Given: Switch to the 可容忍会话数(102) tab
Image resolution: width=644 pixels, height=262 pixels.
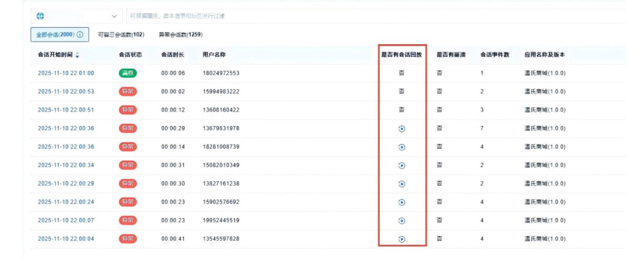Looking at the screenshot, I should [x=121, y=35].
